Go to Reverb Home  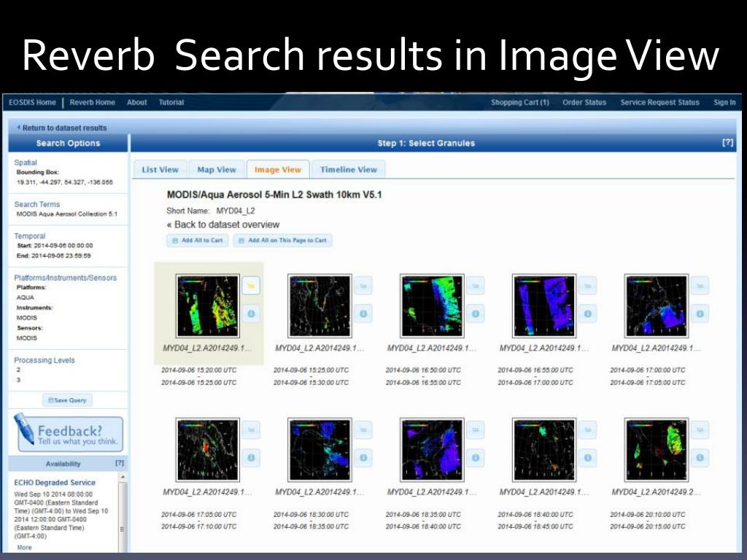tap(93, 102)
